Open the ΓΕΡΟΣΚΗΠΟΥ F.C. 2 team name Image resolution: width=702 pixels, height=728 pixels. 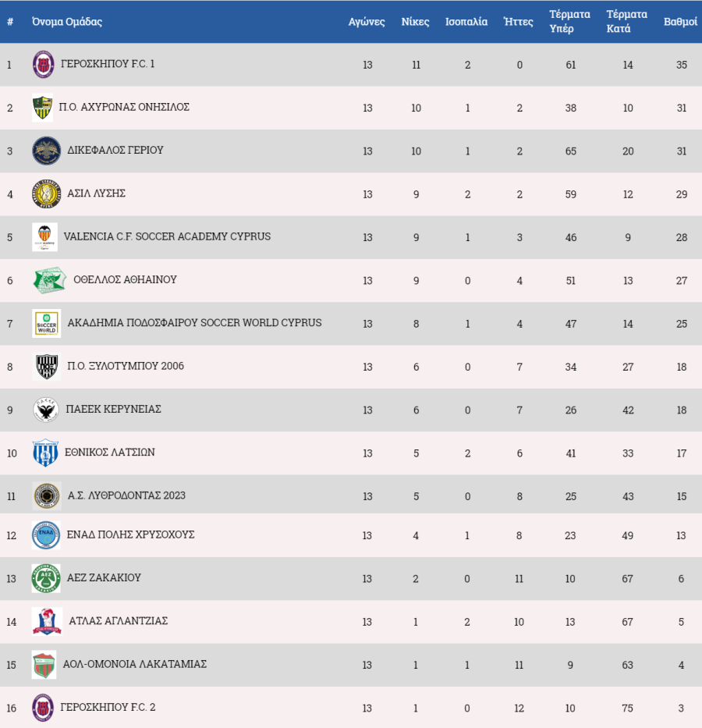pyautogui.click(x=108, y=708)
